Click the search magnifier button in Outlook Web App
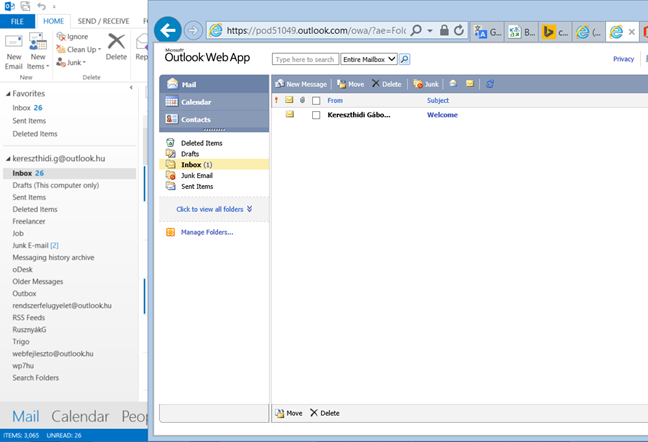The image size is (648, 442). coord(405,59)
